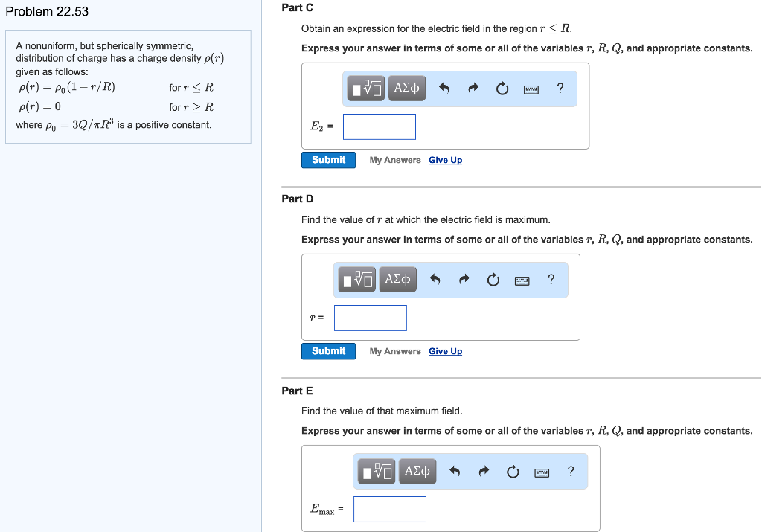The image size is (762, 532).
Task: Redo edit in Part E toolbar
Action: tap(484, 471)
